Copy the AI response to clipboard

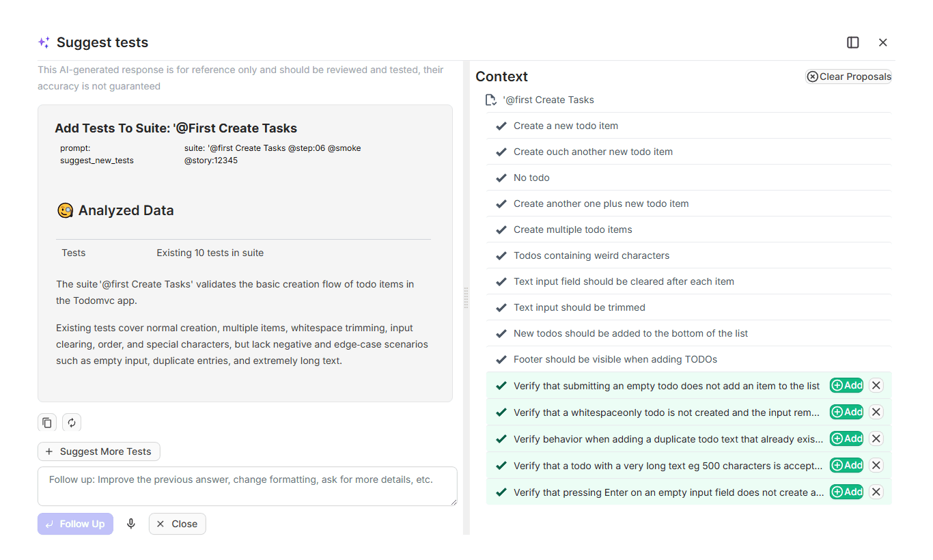[x=47, y=423]
